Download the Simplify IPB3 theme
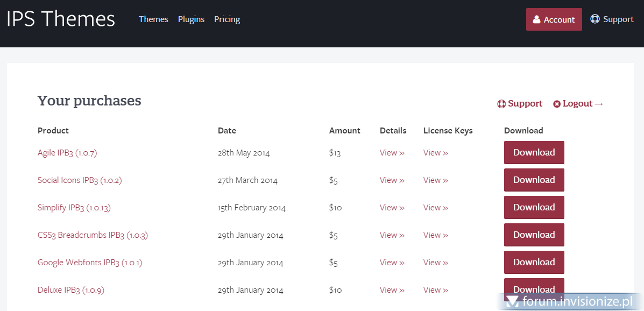Viewport: 644px width, 311px height. pyautogui.click(x=534, y=208)
